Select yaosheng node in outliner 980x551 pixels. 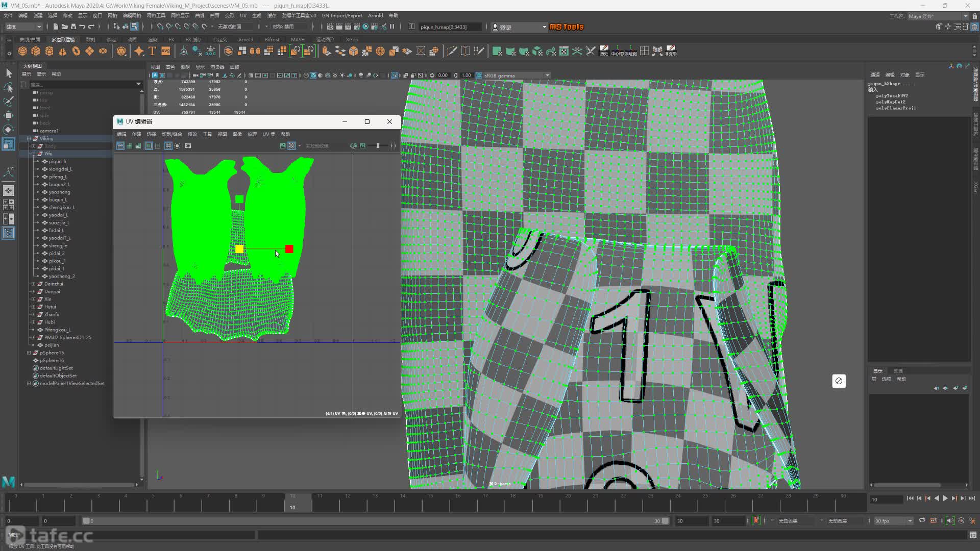click(59, 192)
